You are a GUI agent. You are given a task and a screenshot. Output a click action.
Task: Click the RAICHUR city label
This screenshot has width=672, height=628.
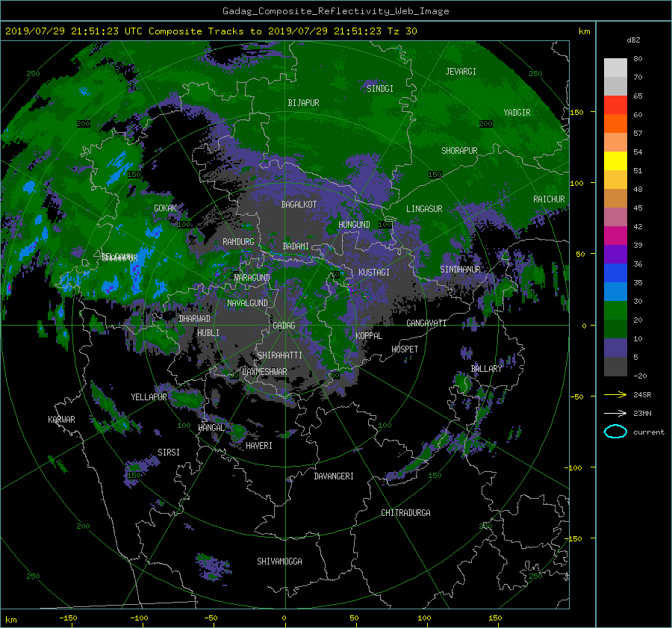[549, 199]
